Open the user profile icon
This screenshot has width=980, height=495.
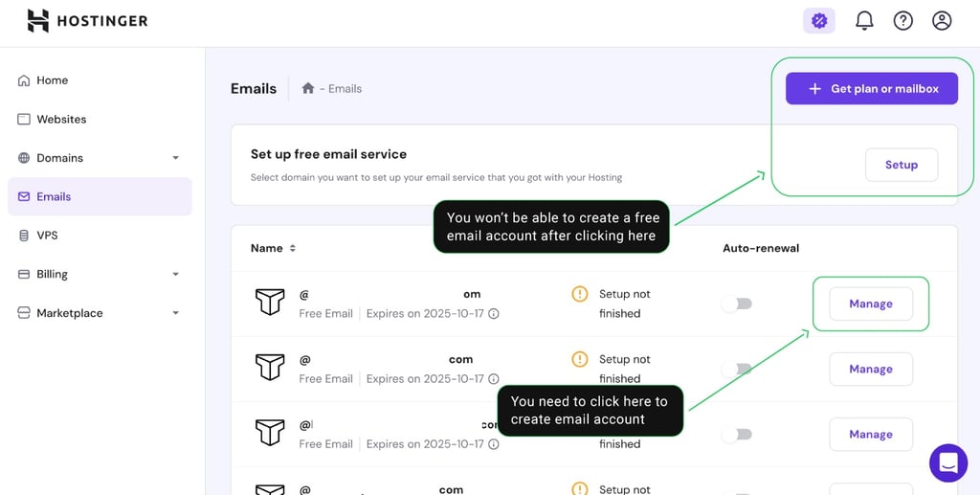942,21
